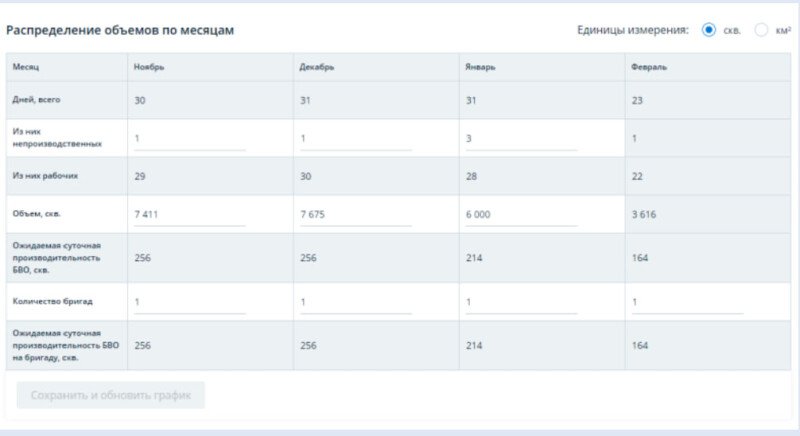Click the Февраль volume cell showing 3 616
The image size is (800, 436).
[645, 214]
